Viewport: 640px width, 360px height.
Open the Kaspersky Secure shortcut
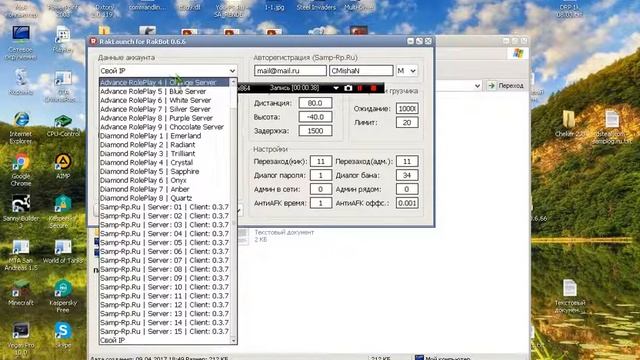[63, 211]
